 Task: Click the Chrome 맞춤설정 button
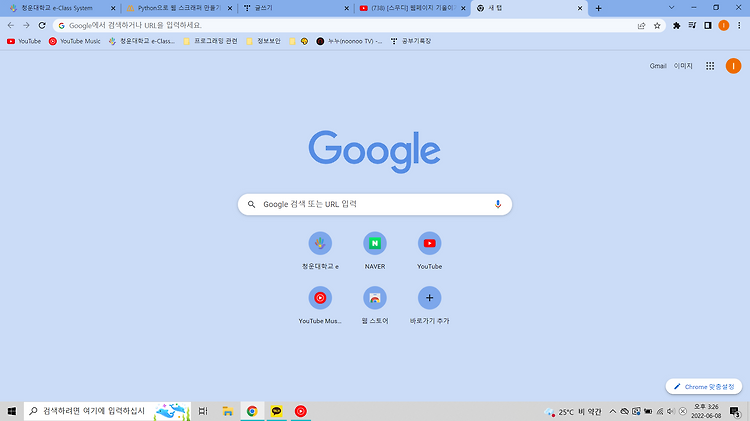704,387
